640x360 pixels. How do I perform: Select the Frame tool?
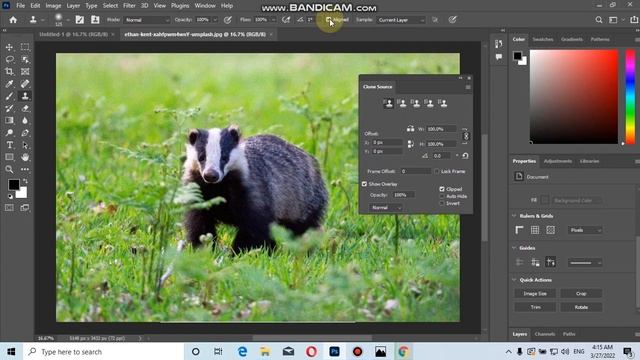click(x=25, y=72)
